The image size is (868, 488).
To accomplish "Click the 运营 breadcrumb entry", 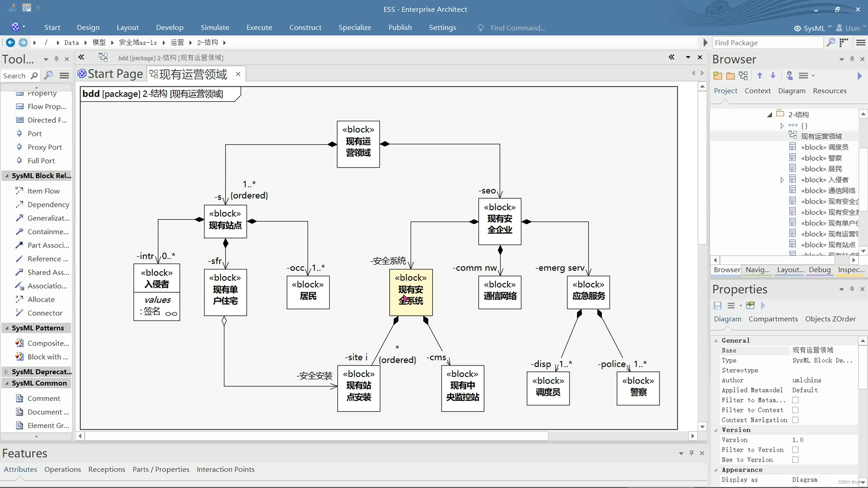I will coord(178,42).
